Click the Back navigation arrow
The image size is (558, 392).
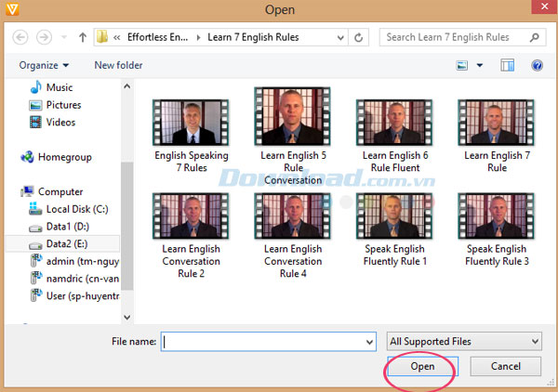point(20,37)
